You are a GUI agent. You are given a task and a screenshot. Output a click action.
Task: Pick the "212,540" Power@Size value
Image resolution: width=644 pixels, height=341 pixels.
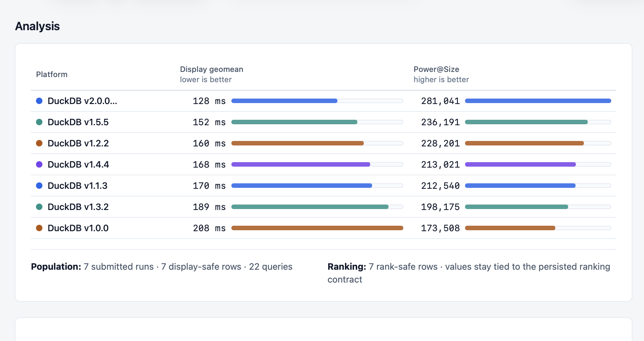pos(440,186)
